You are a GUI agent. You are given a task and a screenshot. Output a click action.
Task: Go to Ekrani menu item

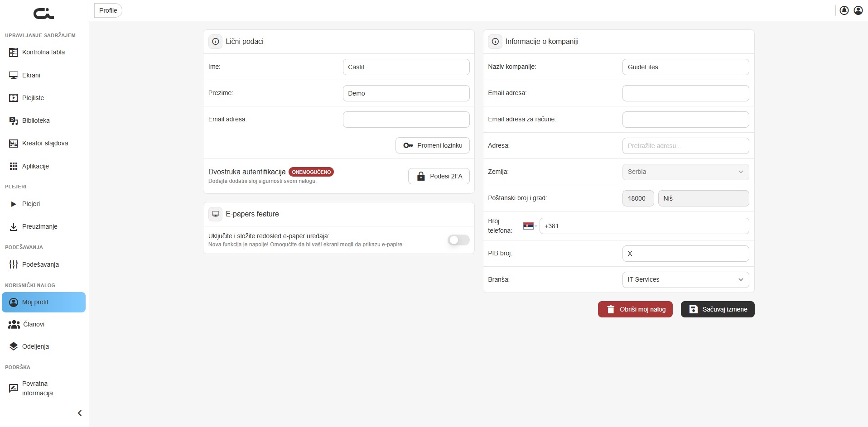(x=43, y=75)
